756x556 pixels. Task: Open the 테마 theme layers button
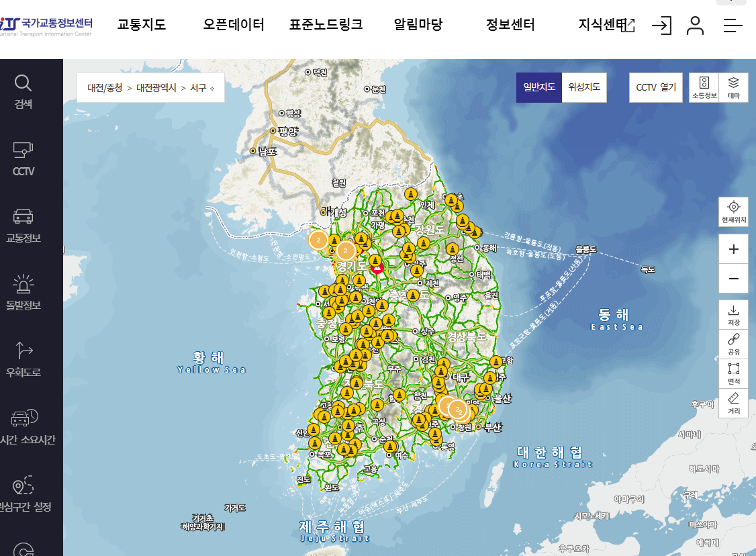(x=733, y=88)
